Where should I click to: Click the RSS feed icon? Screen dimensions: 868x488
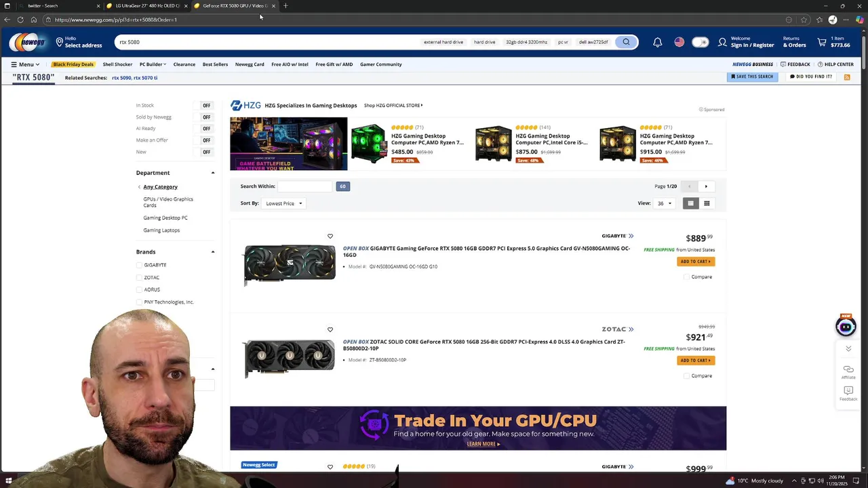[x=847, y=77]
